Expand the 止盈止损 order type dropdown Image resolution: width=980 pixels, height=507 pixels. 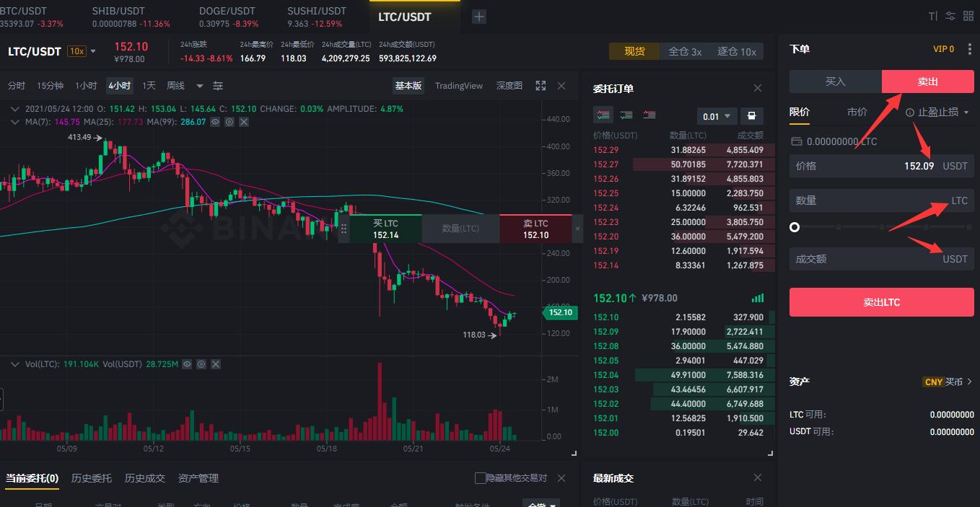938,113
